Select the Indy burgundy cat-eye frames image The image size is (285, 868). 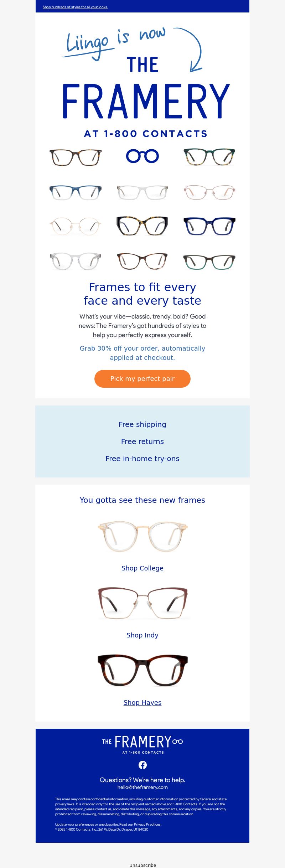coord(142,603)
